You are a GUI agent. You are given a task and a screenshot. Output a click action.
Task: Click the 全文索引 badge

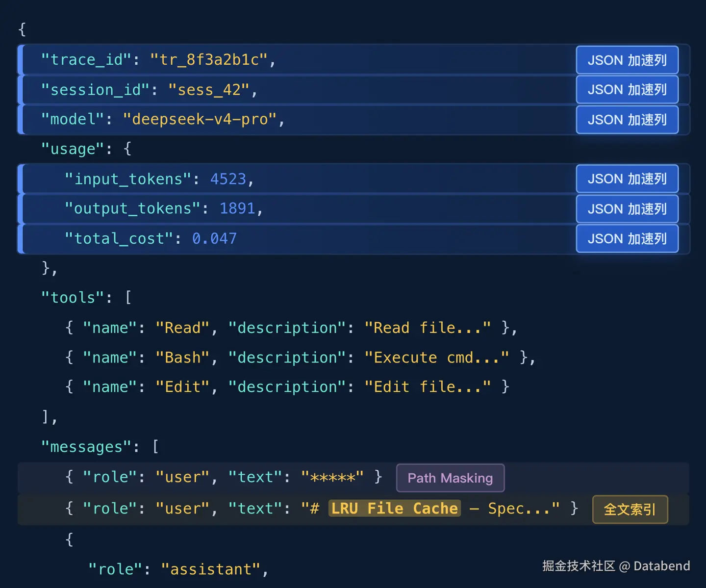point(630,509)
